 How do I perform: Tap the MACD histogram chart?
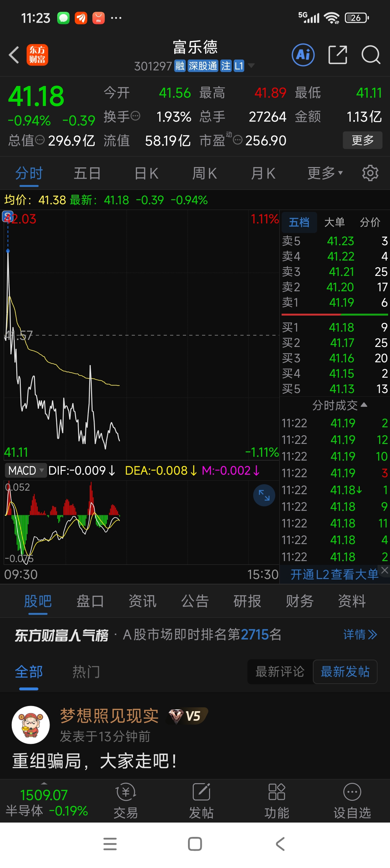[141, 522]
